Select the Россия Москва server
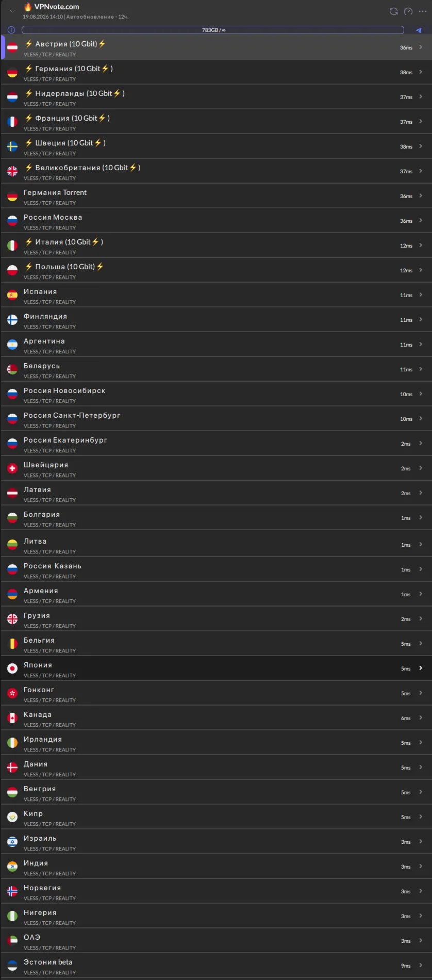Image resolution: width=432 pixels, height=980 pixels. [217, 221]
